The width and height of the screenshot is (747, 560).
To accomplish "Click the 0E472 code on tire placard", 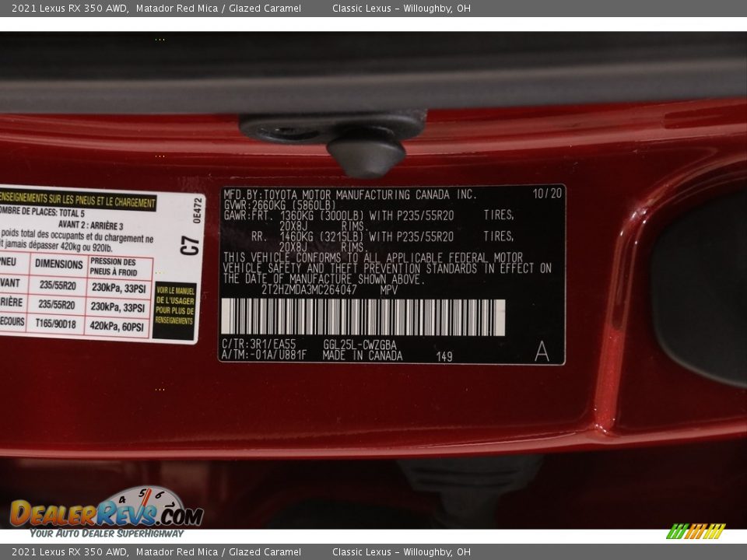I will click(197, 211).
